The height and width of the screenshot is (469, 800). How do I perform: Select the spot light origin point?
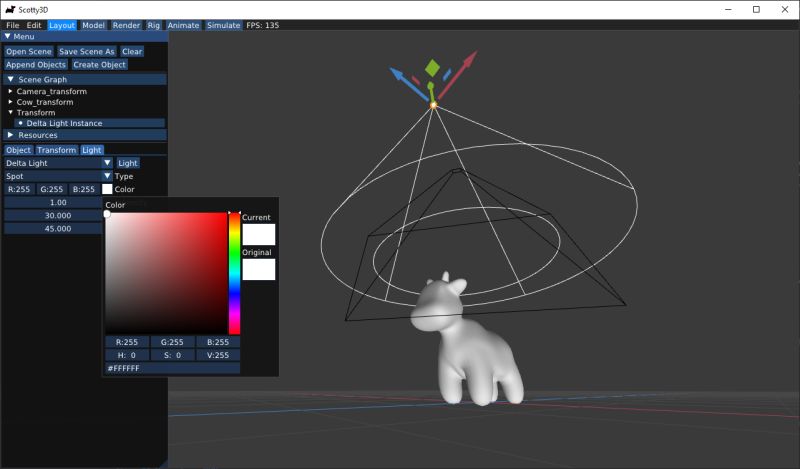[433, 105]
